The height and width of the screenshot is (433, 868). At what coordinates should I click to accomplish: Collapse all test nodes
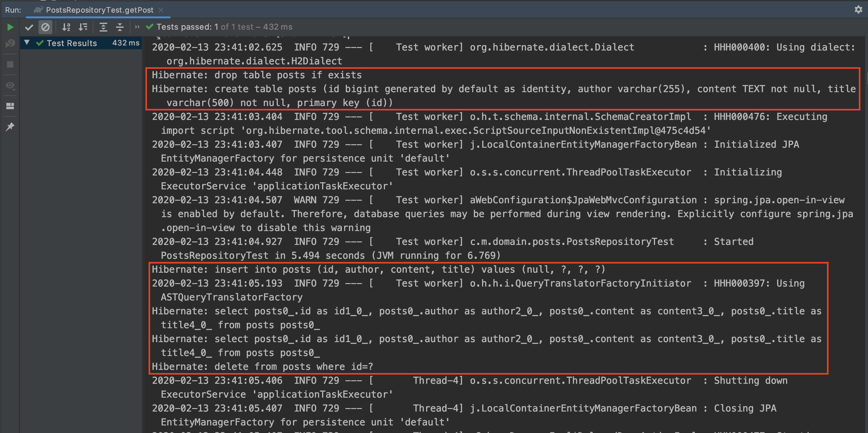click(x=120, y=27)
